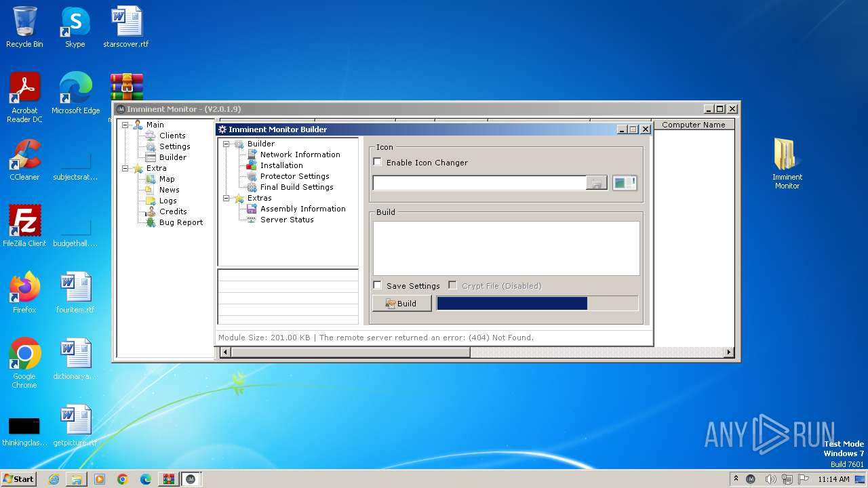Select Server Status label
Image resolution: width=868 pixels, height=488 pixels.
[x=287, y=220]
